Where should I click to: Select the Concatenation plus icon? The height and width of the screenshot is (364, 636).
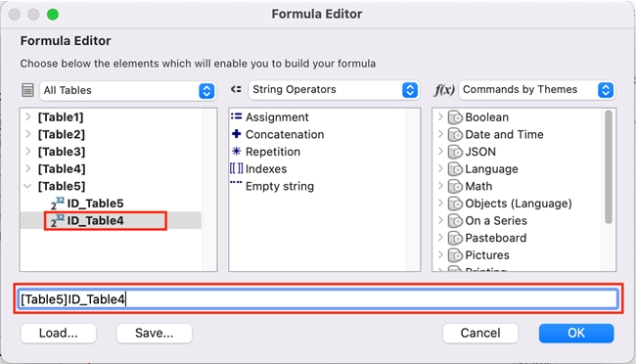236,134
